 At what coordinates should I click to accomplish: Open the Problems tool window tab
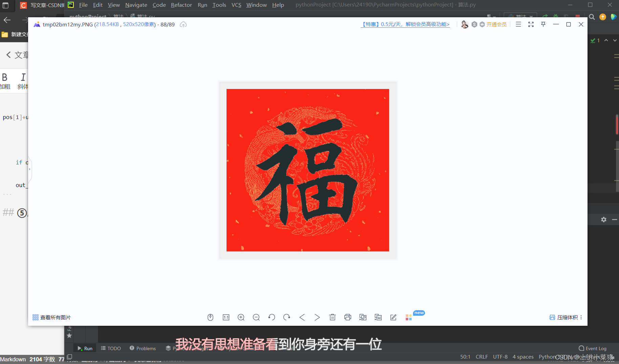point(143,348)
